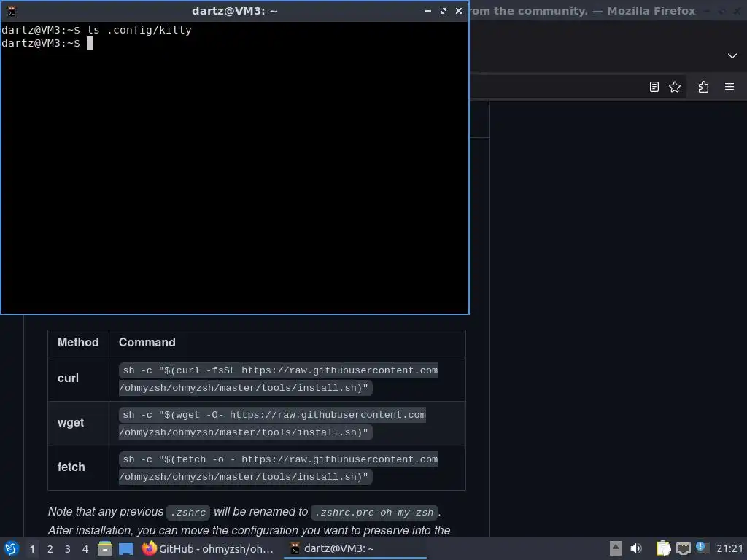
Task: Open the file manager from the taskbar
Action: pyautogui.click(x=105, y=548)
